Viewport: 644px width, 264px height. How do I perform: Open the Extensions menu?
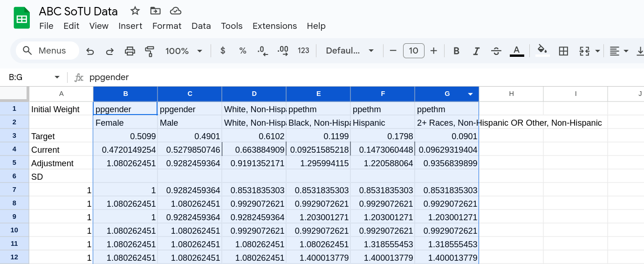click(x=274, y=26)
